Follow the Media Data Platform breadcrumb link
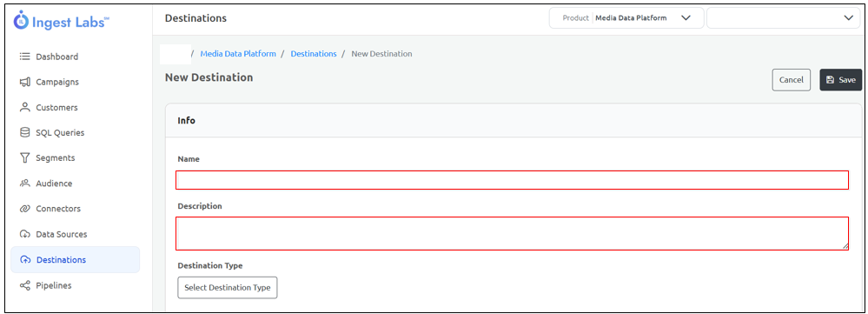Screen dimensions: 868x314 [238, 54]
